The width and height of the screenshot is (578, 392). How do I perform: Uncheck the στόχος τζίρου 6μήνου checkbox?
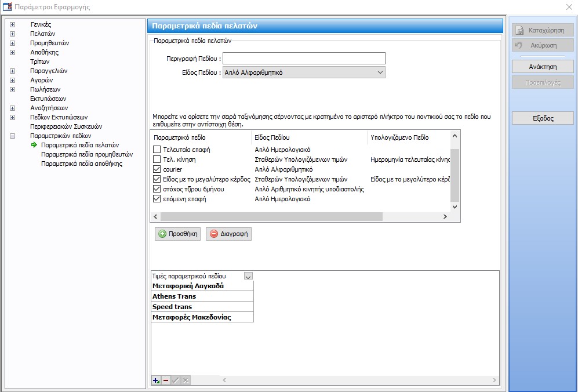click(x=157, y=189)
